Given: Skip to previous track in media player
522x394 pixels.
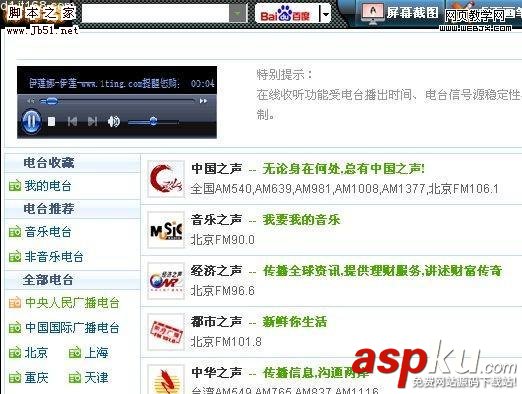Looking at the screenshot, I should point(72,121).
